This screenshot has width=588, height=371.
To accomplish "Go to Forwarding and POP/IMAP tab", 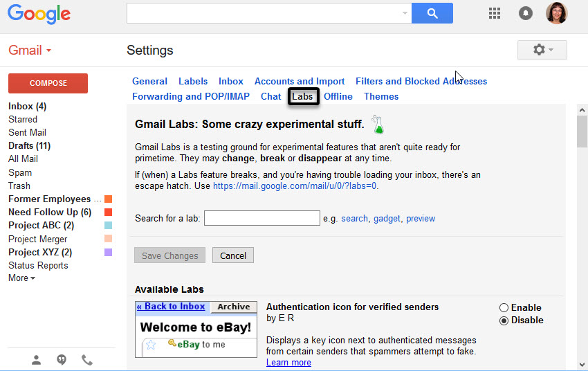I will [191, 97].
